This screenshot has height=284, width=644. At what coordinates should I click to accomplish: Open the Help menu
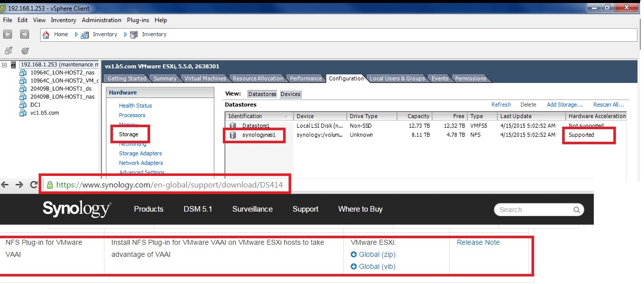click(161, 20)
